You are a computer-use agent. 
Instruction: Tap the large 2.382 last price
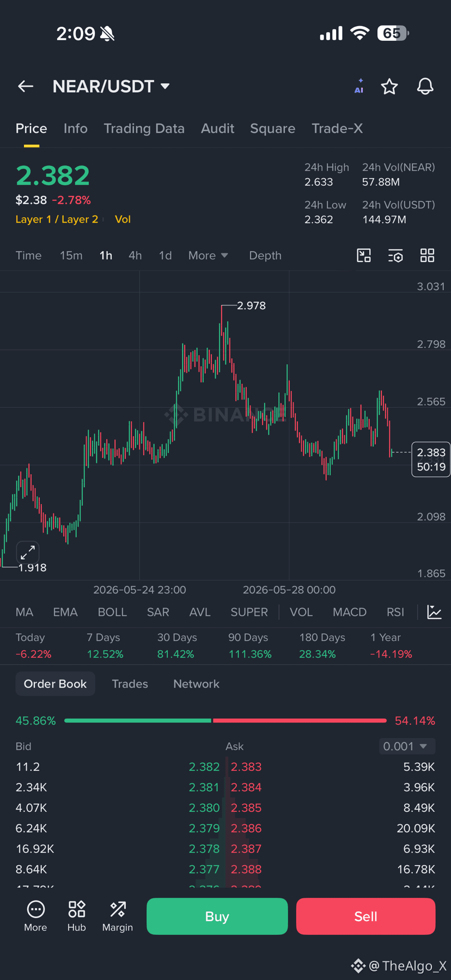pos(53,175)
